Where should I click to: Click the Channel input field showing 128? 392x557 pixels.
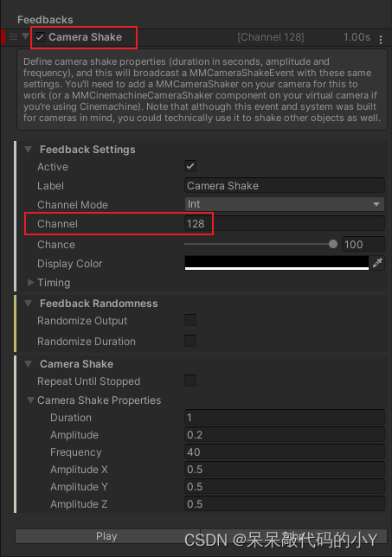[285, 224]
